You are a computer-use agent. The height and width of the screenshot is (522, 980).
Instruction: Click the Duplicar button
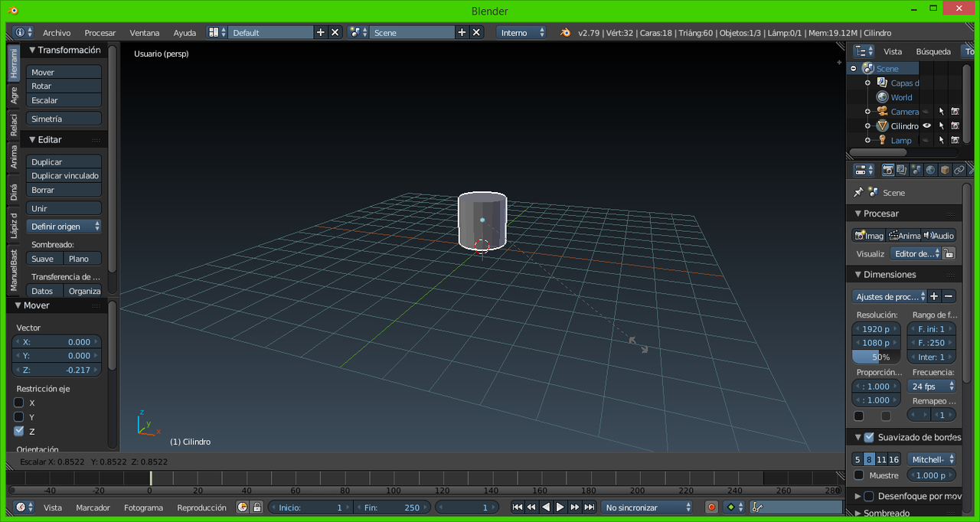tap(64, 162)
